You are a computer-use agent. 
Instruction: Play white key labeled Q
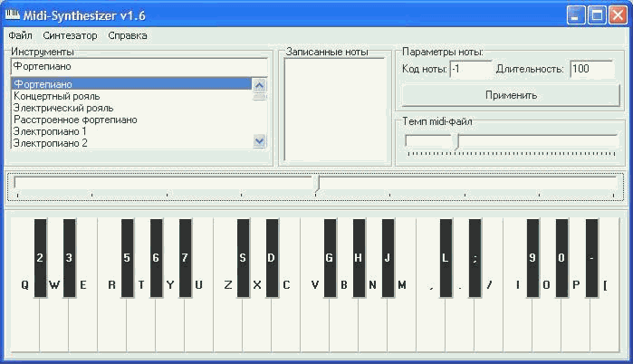[24, 323]
